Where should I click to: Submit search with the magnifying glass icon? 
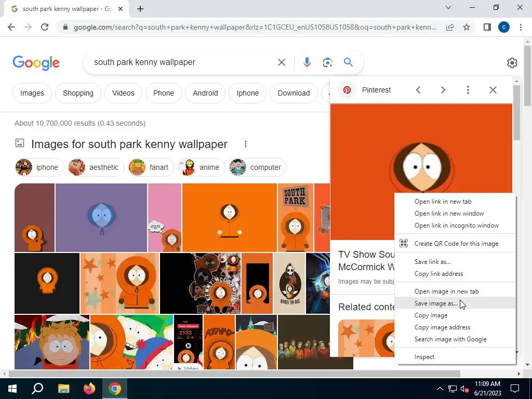tap(348, 62)
